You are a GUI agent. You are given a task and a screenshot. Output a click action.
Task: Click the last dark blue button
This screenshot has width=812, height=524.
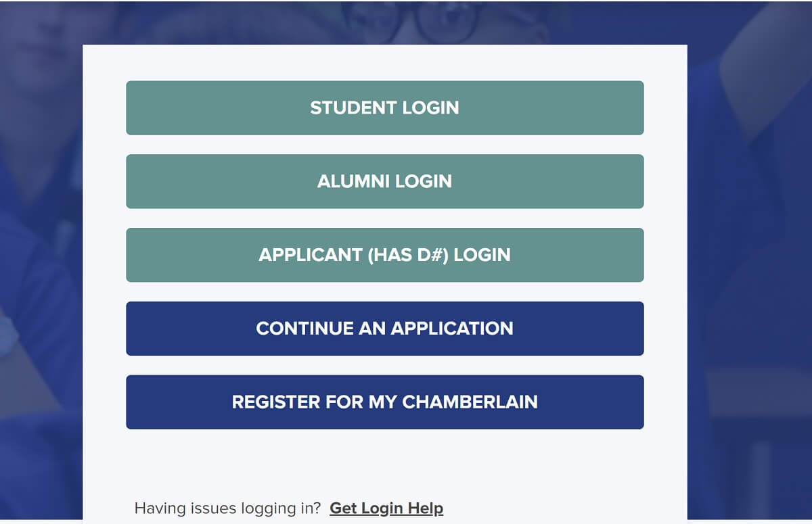pyautogui.click(x=384, y=402)
